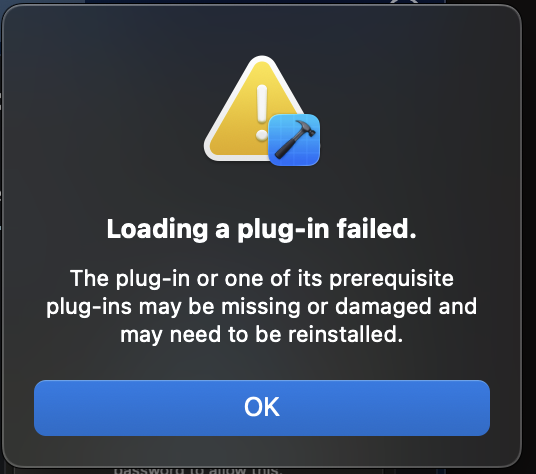Click the bottom-left corner of warning triangle
This screenshot has width=536, height=474.
pos(212,152)
